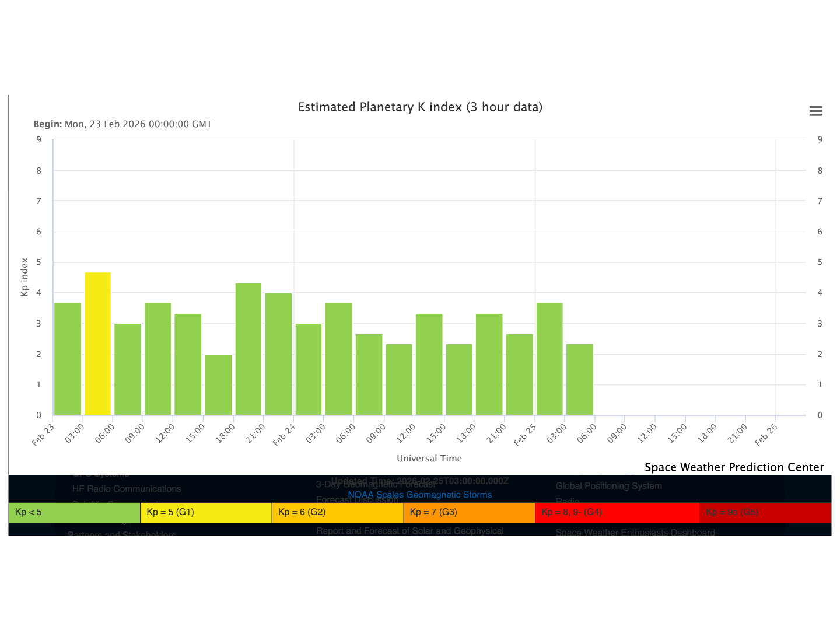
Task: Select the shortest bar starting at Feb 23 15:00
Action: coord(218,384)
